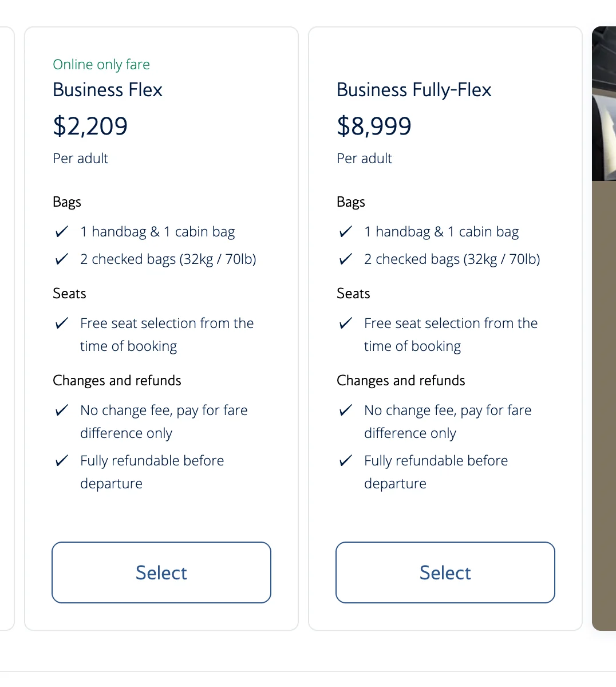Click Fully-Flex fully refundable checkmark
Screen dimensions: 616x687
click(x=346, y=461)
